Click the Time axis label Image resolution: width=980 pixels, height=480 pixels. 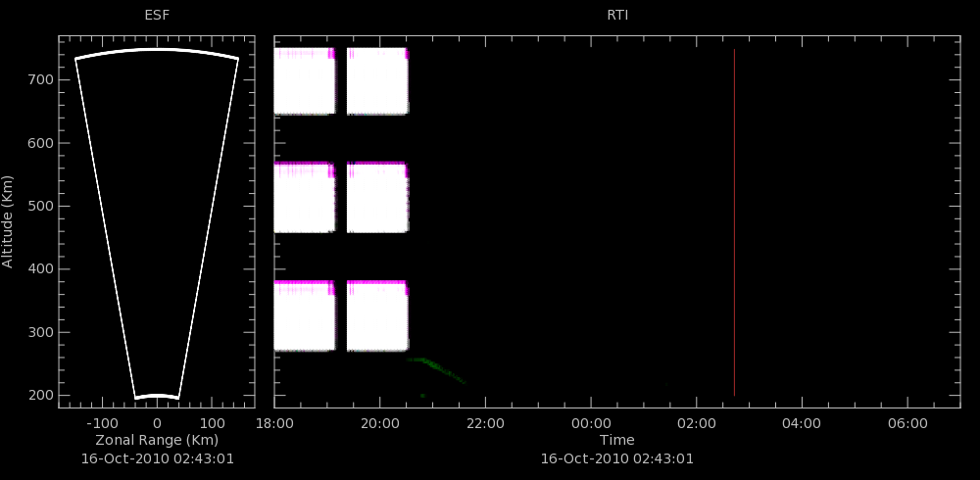pyautogui.click(x=616, y=440)
